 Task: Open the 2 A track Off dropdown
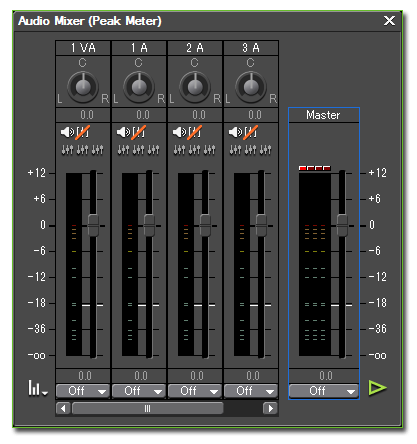[195, 391]
